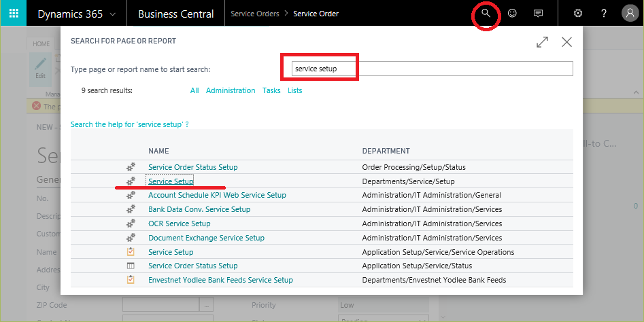Click the ZIP Code lookup ellipsis button

coord(206,305)
